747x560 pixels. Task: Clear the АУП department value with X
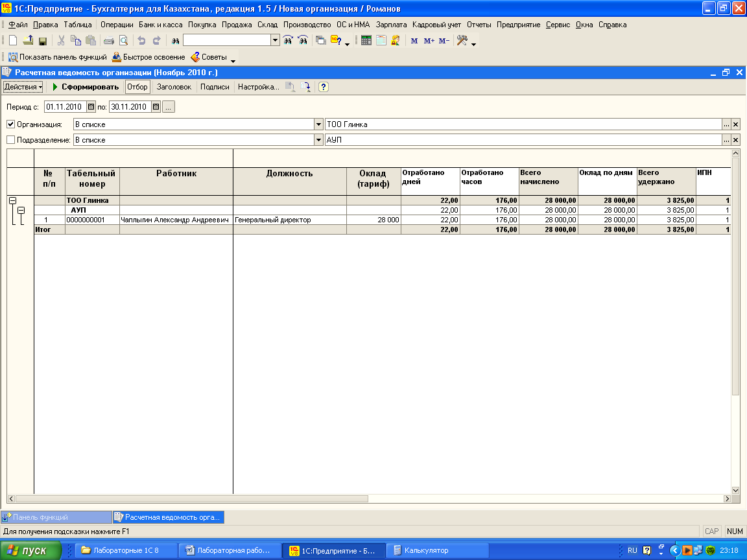point(735,140)
